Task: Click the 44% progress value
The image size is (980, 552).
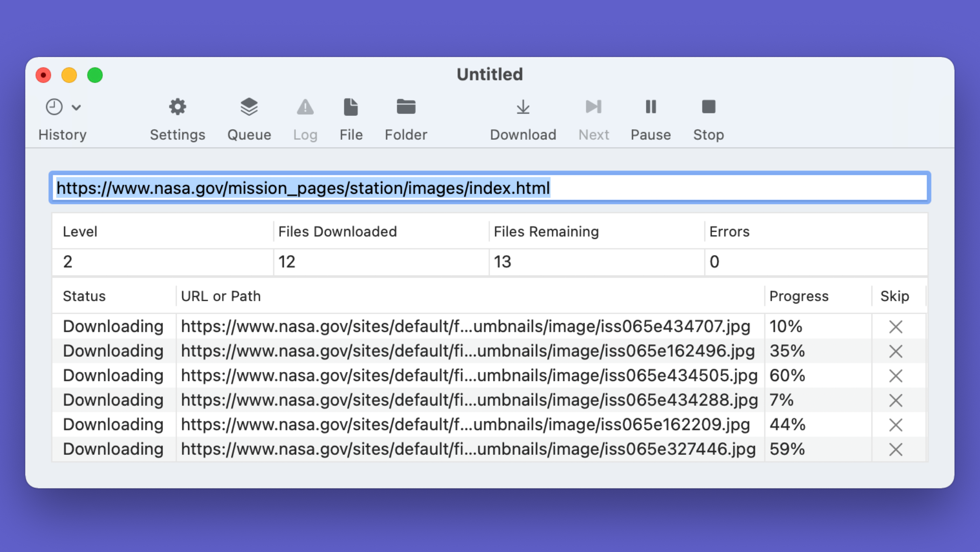Action: point(787,424)
